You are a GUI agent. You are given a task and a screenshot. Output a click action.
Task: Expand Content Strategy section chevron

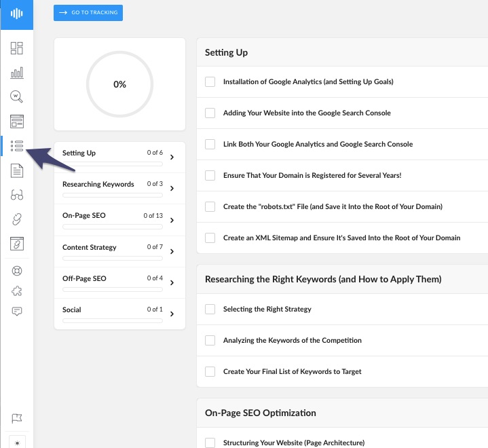pos(172,252)
